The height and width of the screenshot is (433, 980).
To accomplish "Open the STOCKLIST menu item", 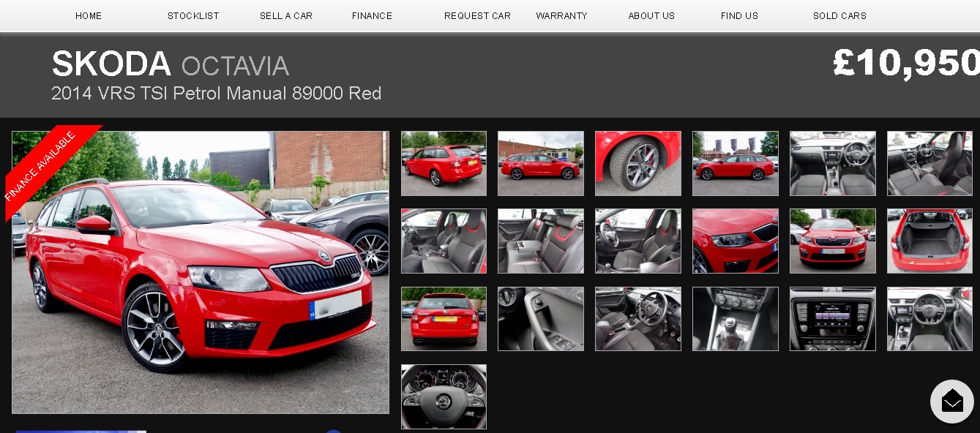I will (x=193, y=15).
